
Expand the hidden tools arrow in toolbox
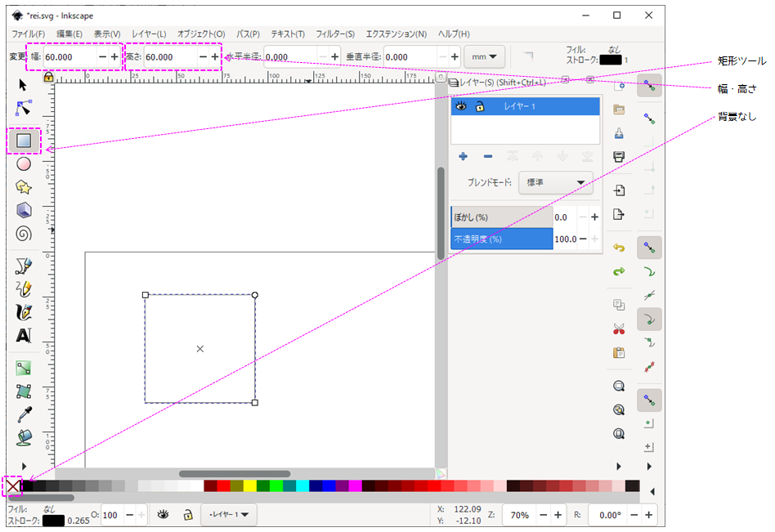24,467
